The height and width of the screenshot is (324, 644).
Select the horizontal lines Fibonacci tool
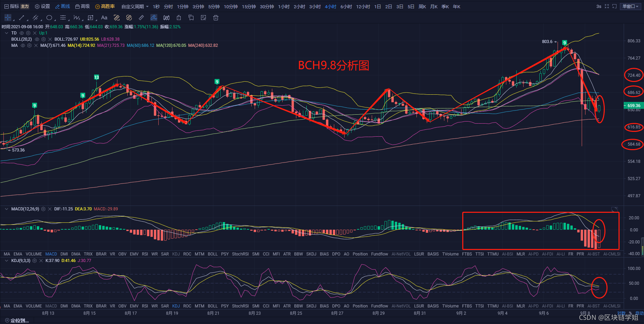[63, 18]
